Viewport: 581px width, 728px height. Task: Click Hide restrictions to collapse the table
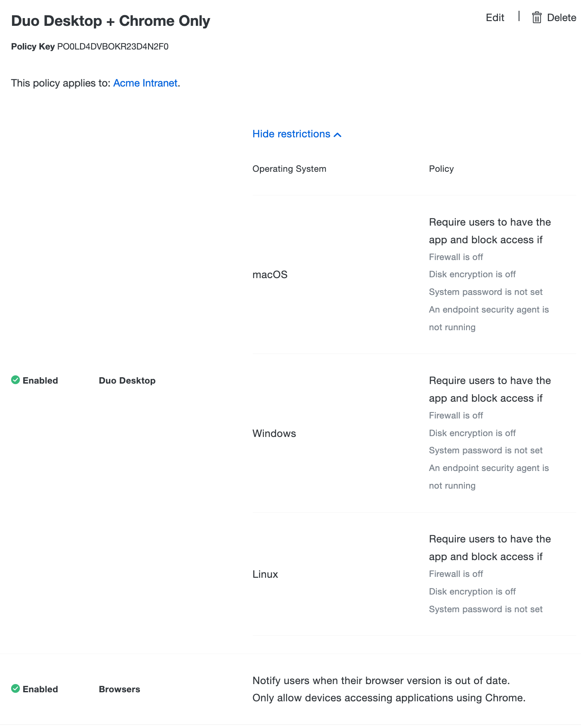pos(292,134)
